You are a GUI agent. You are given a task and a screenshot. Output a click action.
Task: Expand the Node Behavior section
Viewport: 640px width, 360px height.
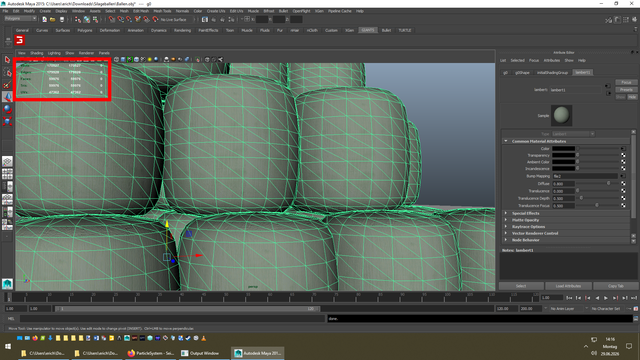pyautogui.click(x=506, y=240)
